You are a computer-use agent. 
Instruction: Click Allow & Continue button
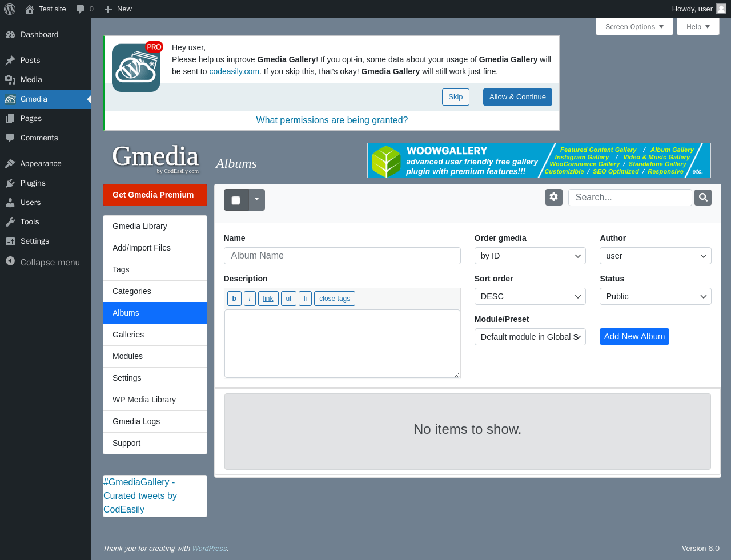point(517,97)
